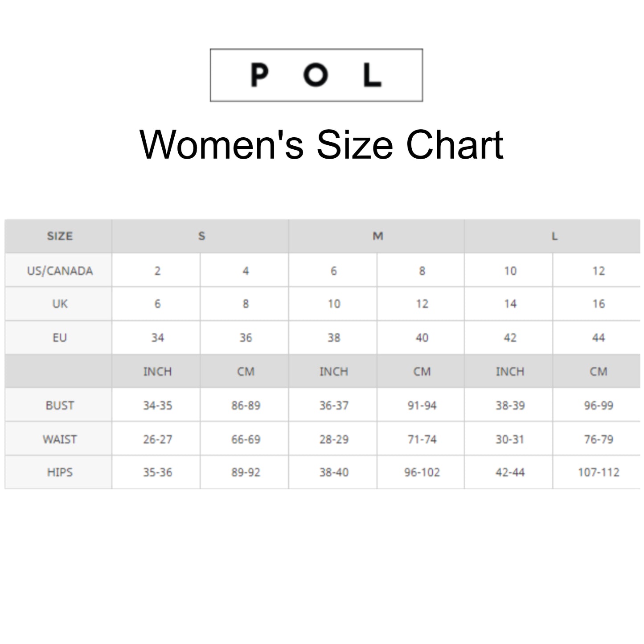This screenshot has width=644, height=644.
Task: Select the SIZE header cell
Action: 59,236
